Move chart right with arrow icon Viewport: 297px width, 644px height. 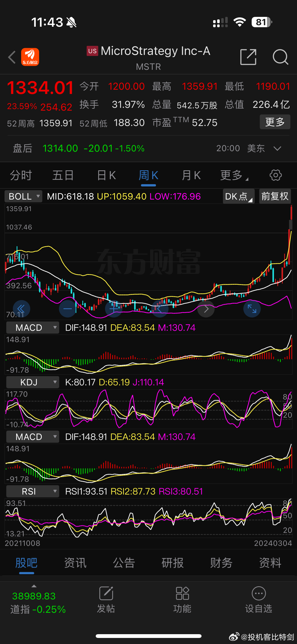206,309
